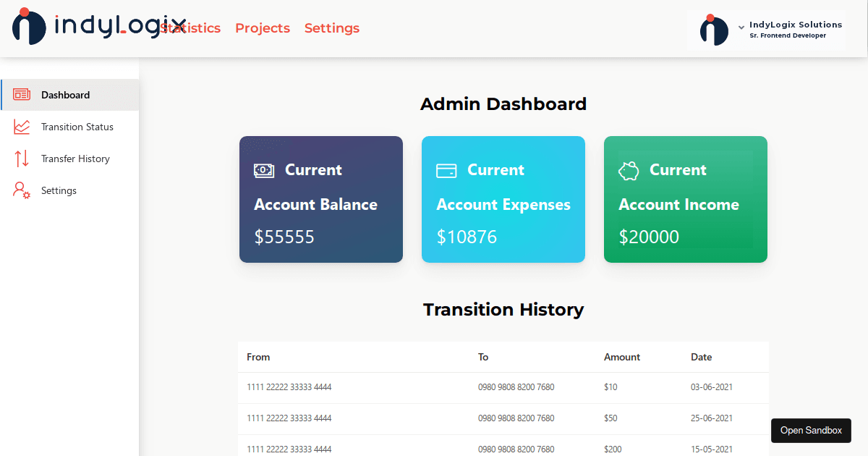Navigate to Projects in the top navigation
The image size is (868, 456).
[x=263, y=28]
